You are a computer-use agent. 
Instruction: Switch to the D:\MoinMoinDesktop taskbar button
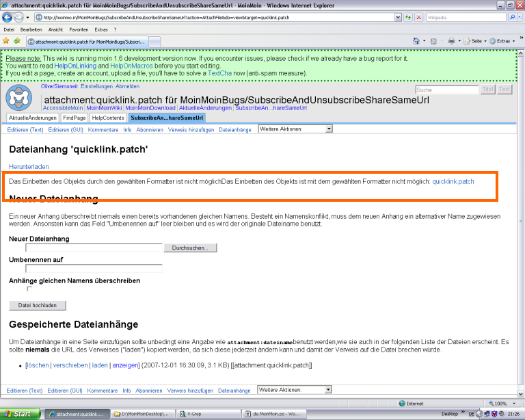pyautogui.click(x=143, y=414)
